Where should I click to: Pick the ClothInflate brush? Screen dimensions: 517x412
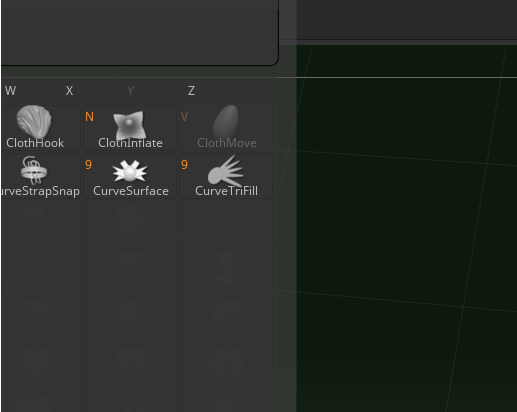point(130,128)
